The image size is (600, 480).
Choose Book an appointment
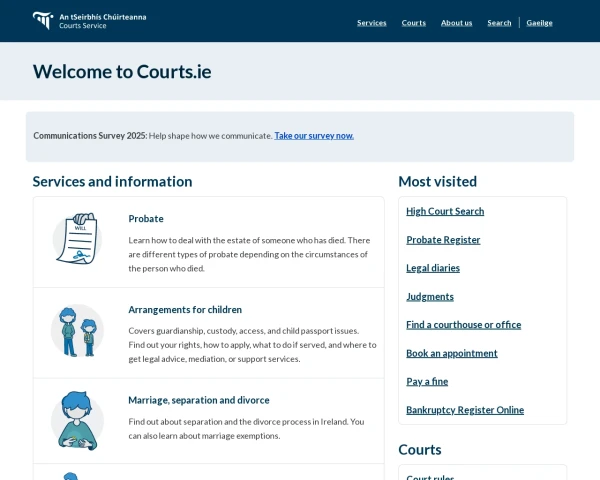tap(452, 353)
